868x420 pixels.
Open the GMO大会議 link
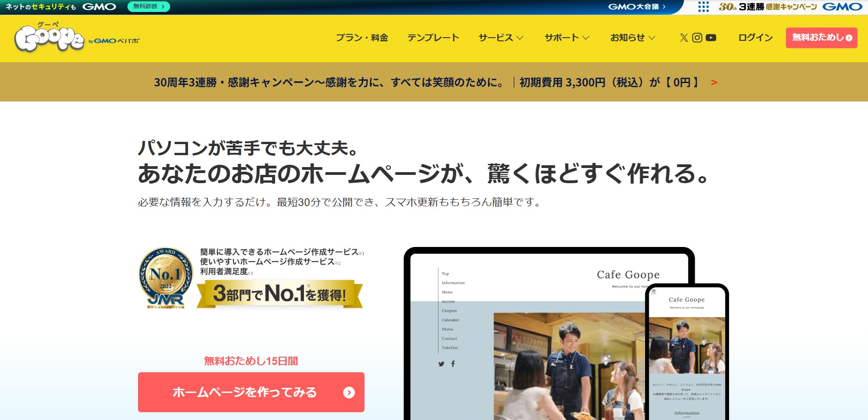(x=637, y=6)
